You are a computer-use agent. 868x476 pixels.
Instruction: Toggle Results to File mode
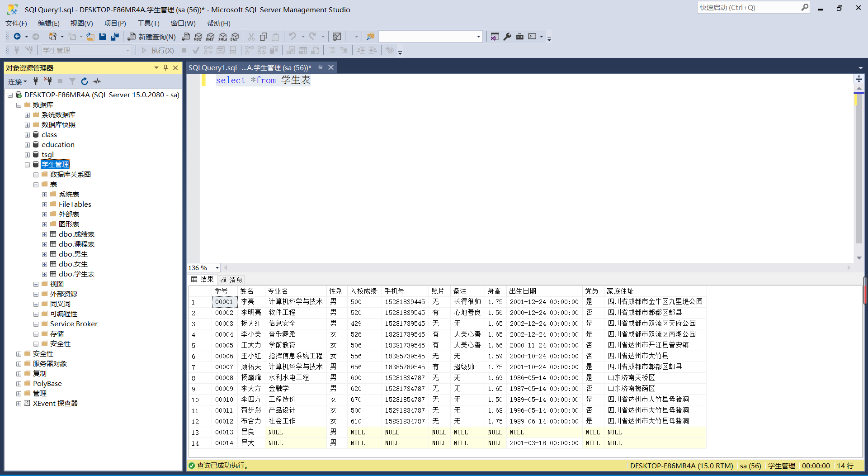[x=315, y=50]
